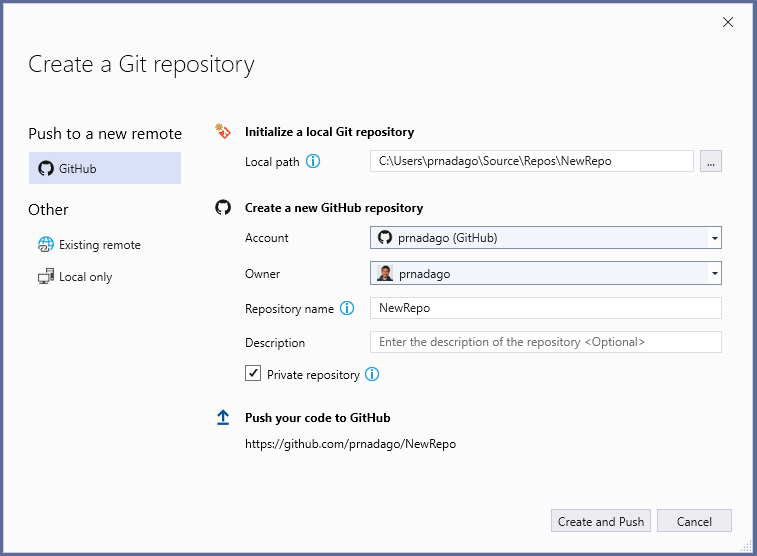Click the Create a new GitHub repository heading
Image resolution: width=757 pixels, height=556 pixels.
334,208
